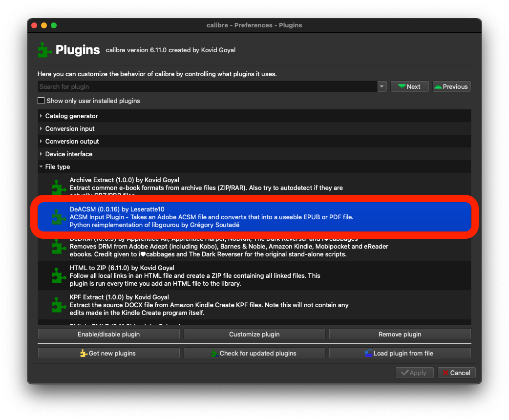The image size is (509, 420).
Task: Click the red X icon on Cancel
Action: click(445, 373)
